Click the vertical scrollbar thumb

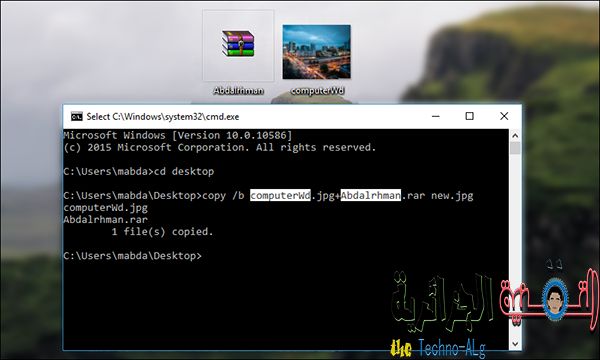click(515, 148)
